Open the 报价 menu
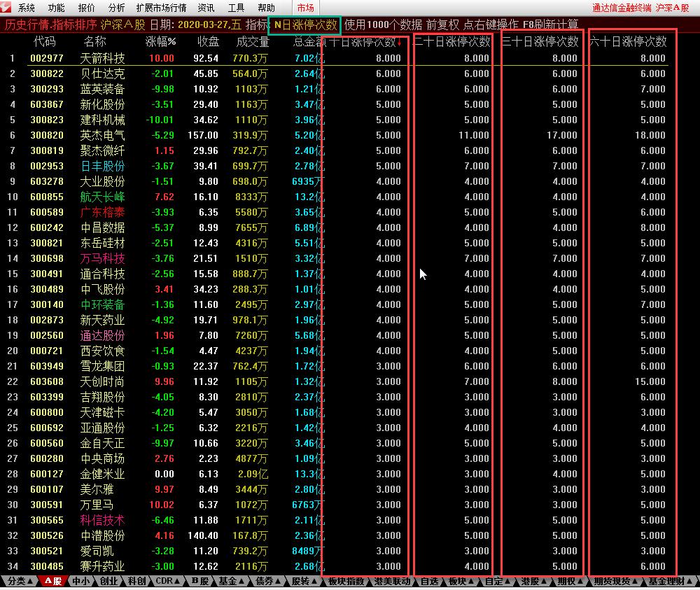This screenshot has height=590, width=700. (x=86, y=8)
